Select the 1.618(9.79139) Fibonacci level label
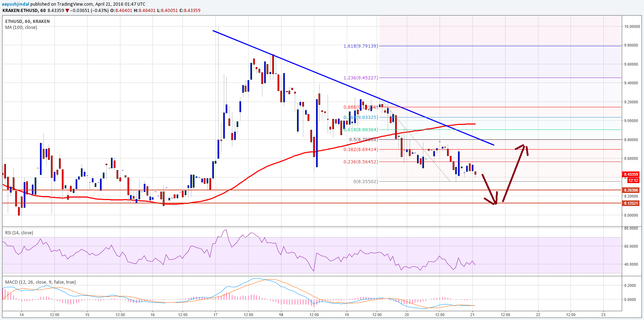 coord(360,46)
